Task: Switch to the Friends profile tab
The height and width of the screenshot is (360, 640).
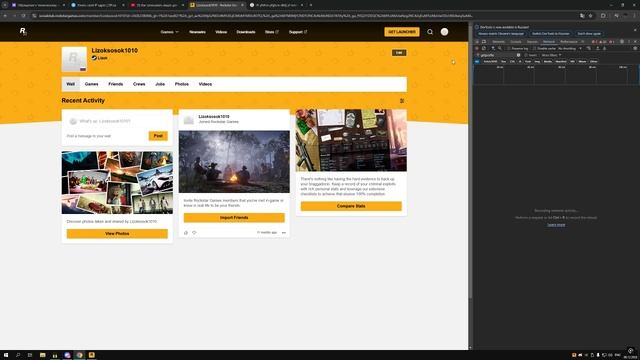Action: (116, 84)
